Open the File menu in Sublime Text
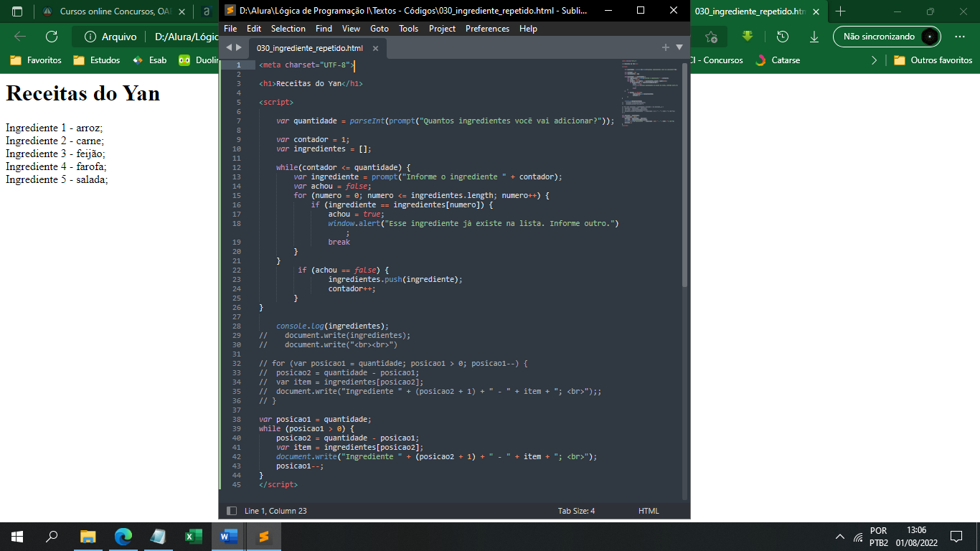980x551 pixels. [x=230, y=29]
